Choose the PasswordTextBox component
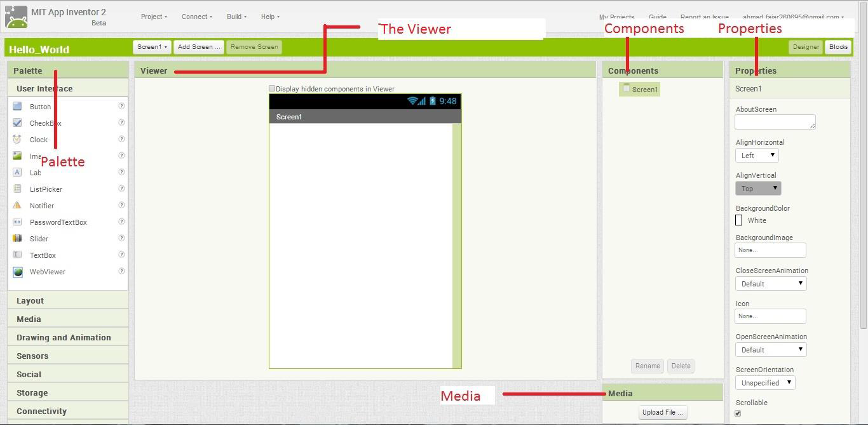 pyautogui.click(x=58, y=222)
